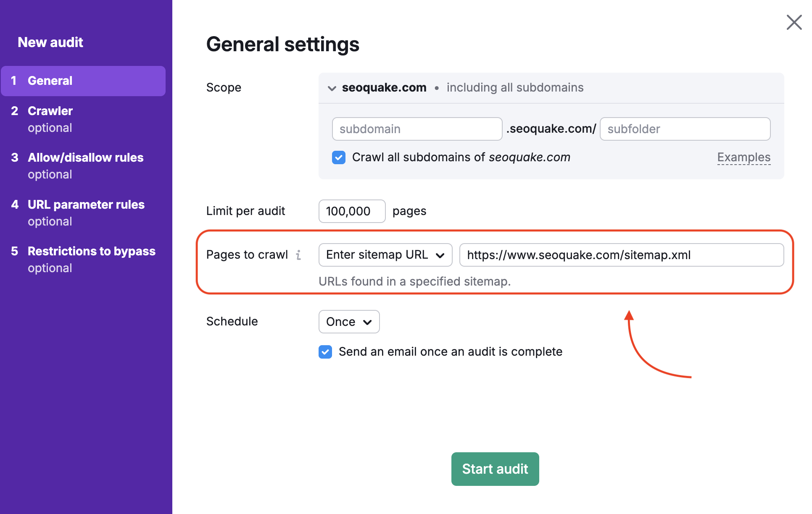This screenshot has height=514, width=812.
Task: Focus the subfolder input field
Action: 685,129
